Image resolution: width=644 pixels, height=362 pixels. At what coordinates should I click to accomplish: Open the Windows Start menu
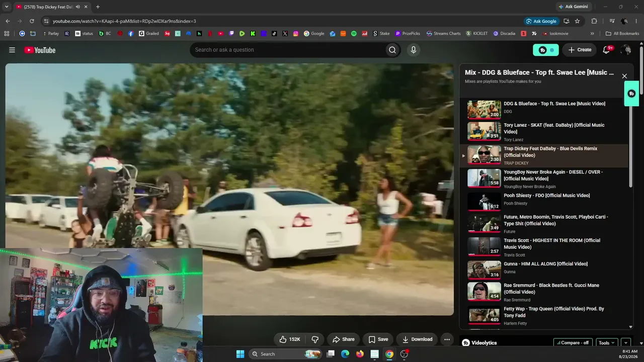240,354
